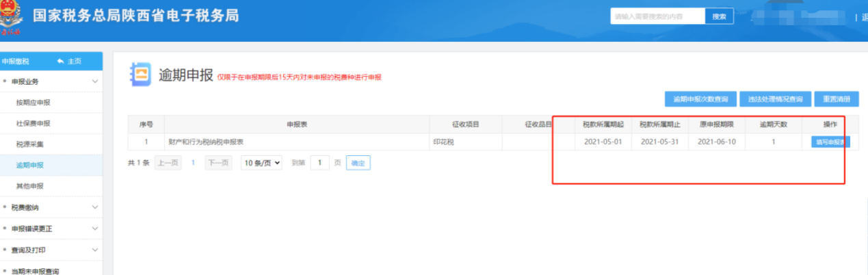Select 其他申报 in the sidebar
The height and width of the screenshot is (275, 868).
pyautogui.click(x=29, y=186)
